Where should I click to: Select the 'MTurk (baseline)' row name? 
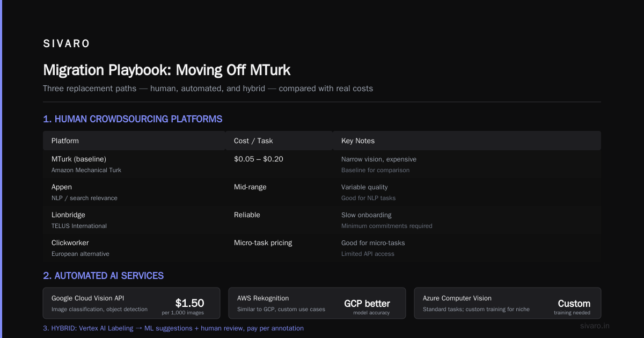click(x=79, y=159)
